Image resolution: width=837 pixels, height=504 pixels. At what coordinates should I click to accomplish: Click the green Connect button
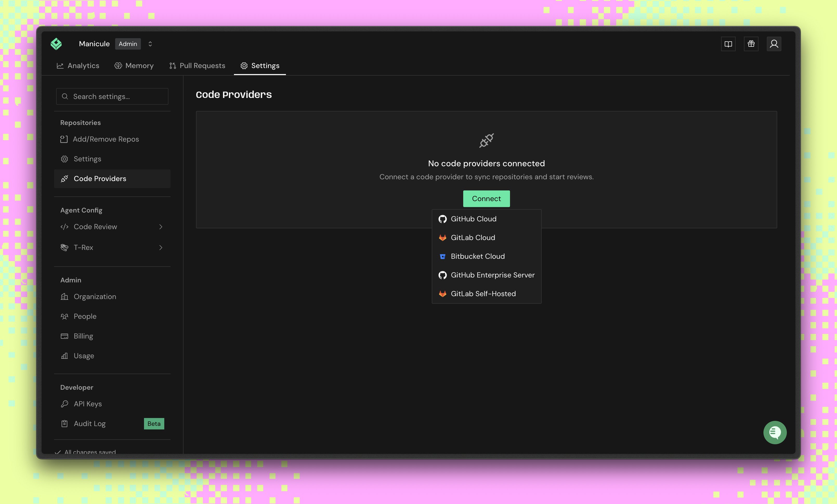click(486, 198)
